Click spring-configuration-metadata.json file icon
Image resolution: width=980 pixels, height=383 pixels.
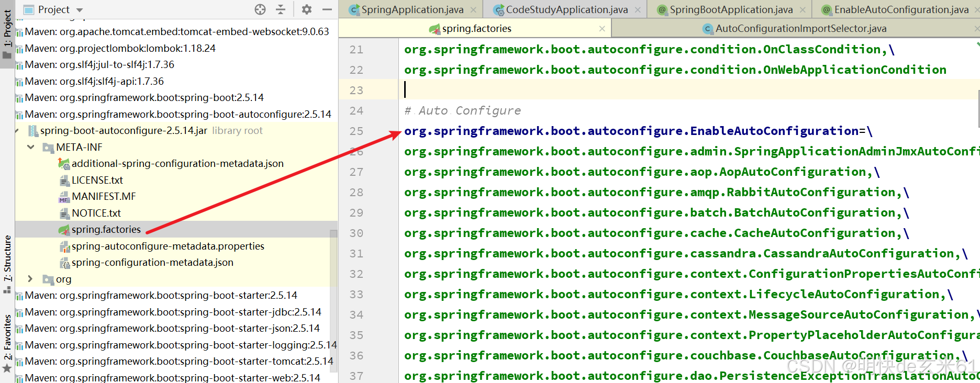(64, 263)
